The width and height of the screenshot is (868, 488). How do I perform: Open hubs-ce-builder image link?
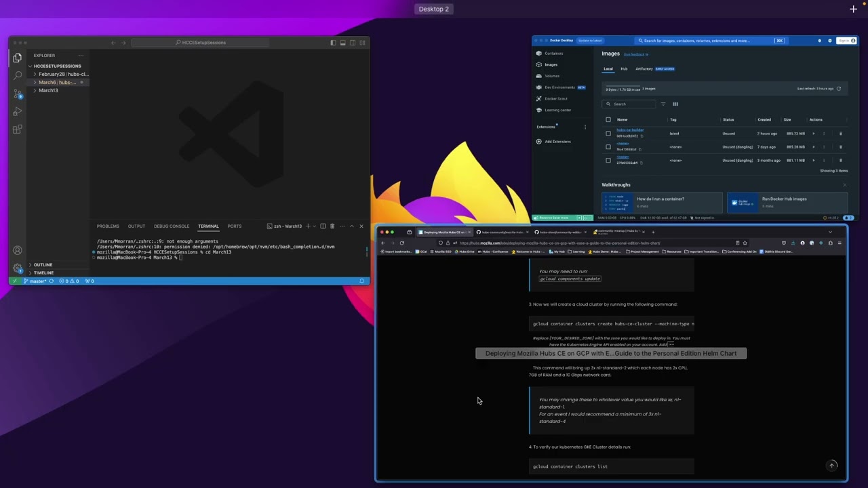[630, 130]
